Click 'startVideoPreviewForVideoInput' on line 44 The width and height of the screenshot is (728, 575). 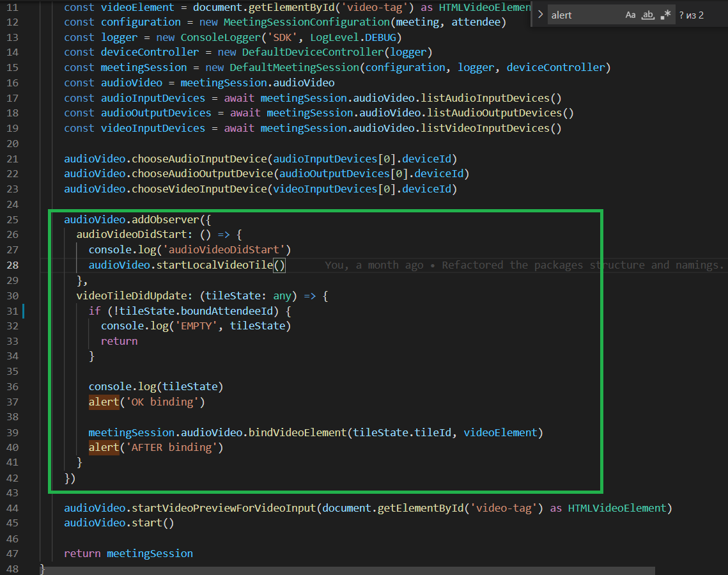click(x=224, y=508)
